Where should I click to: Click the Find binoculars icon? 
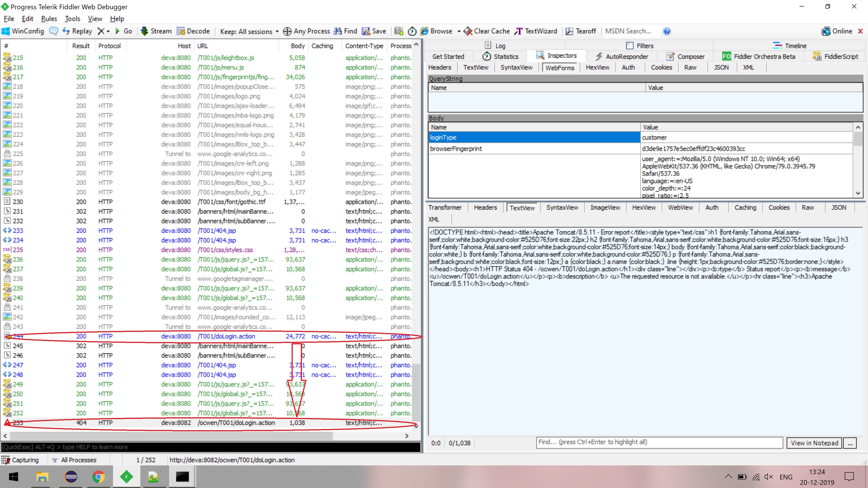tap(338, 31)
